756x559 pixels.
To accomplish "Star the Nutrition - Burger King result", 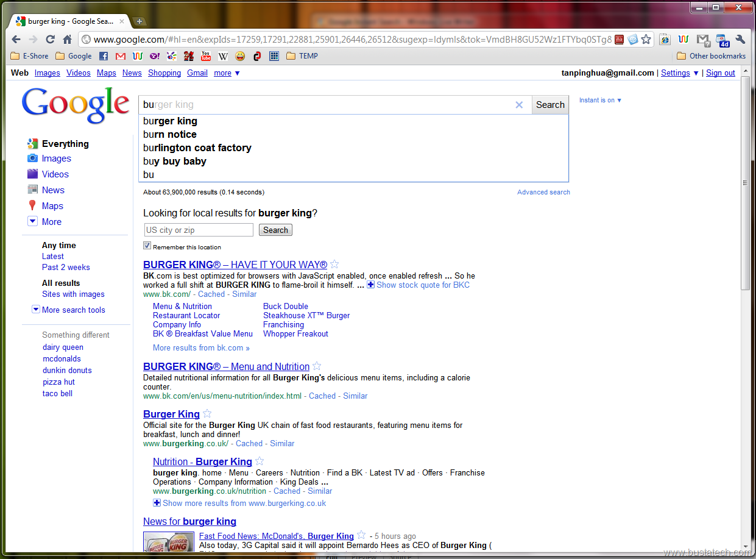I will [260, 461].
